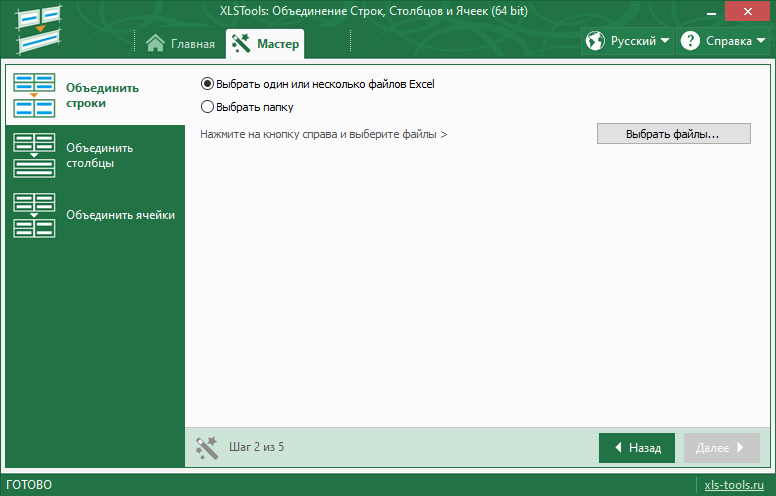Screen dimensions: 776x496
Task: Click the XLSTools application logo
Action: (39, 28)
